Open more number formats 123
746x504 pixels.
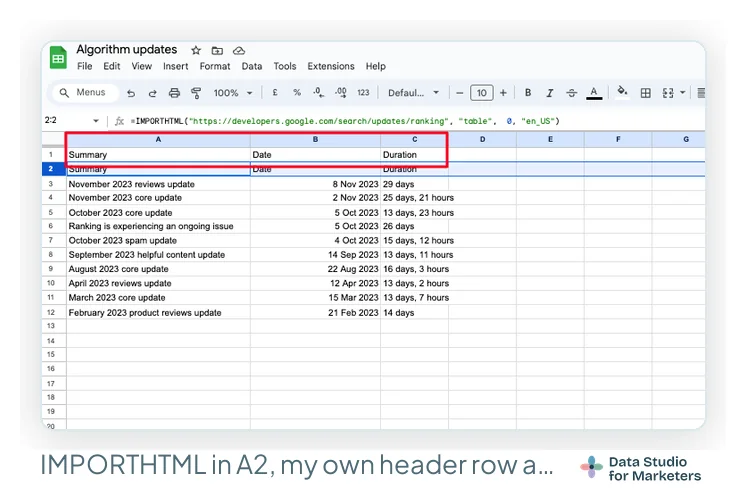pyautogui.click(x=363, y=93)
